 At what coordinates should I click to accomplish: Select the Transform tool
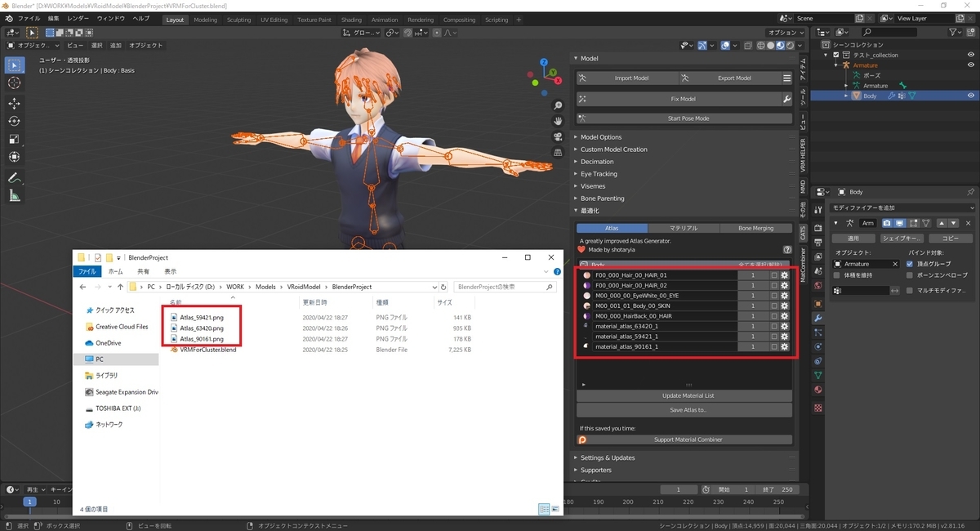(14, 157)
